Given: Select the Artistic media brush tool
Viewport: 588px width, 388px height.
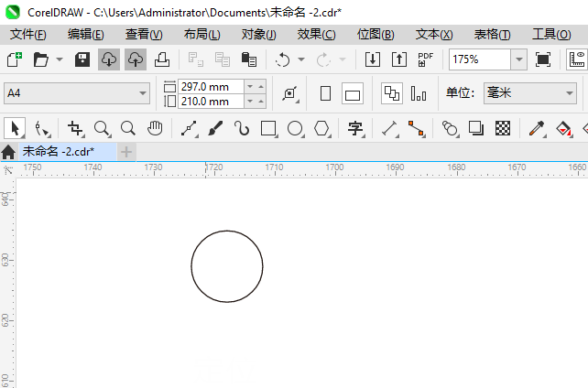Looking at the screenshot, I should [x=215, y=128].
